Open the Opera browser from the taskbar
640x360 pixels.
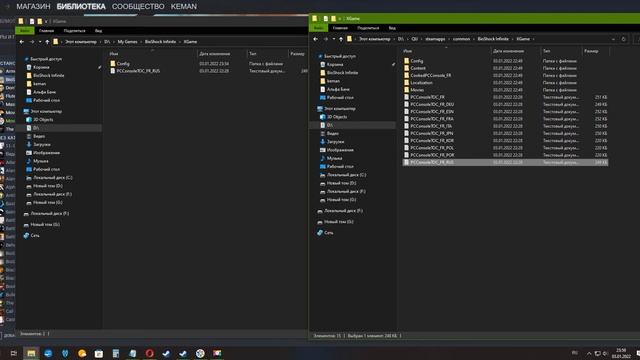149,353
